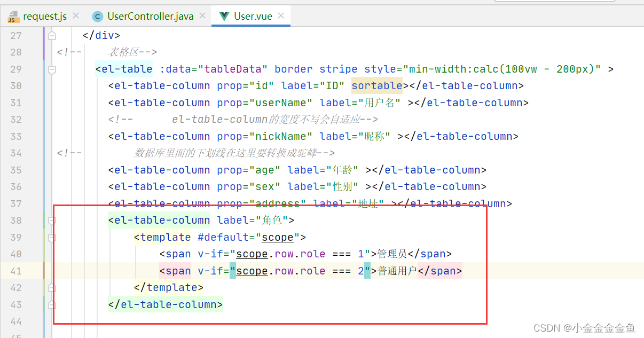Click the #default slot attribute on line 39

tap(249, 237)
